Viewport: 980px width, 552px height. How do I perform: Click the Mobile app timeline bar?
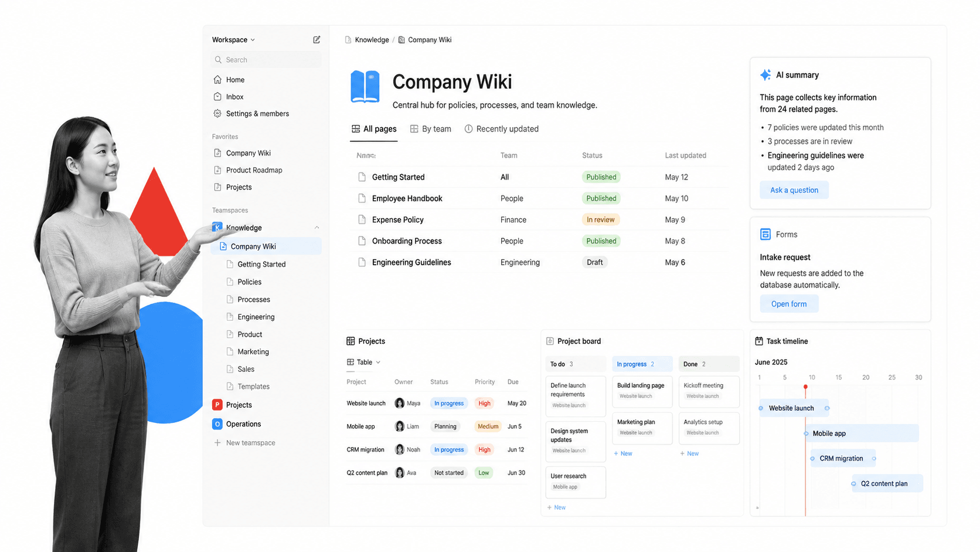point(862,434)
